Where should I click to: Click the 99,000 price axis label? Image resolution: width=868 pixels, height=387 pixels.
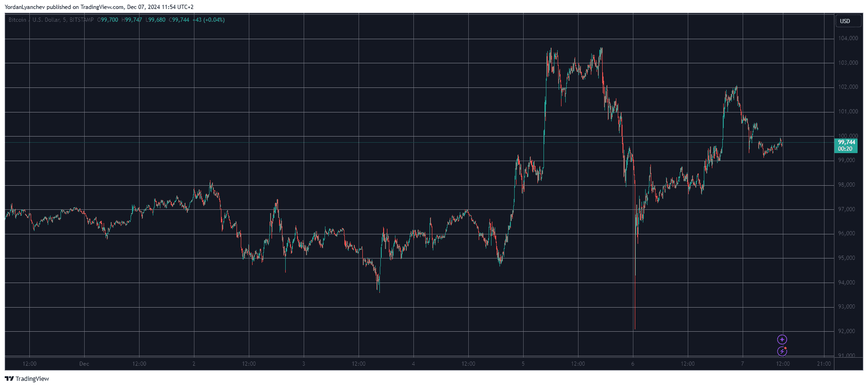[x=847, y=160]
